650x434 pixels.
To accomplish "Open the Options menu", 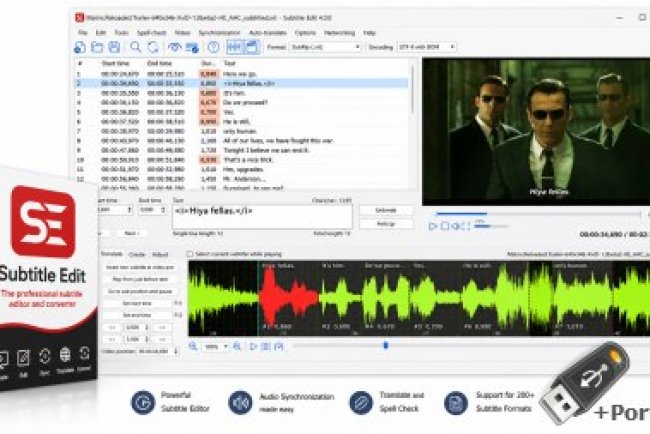I will (305, 33).
